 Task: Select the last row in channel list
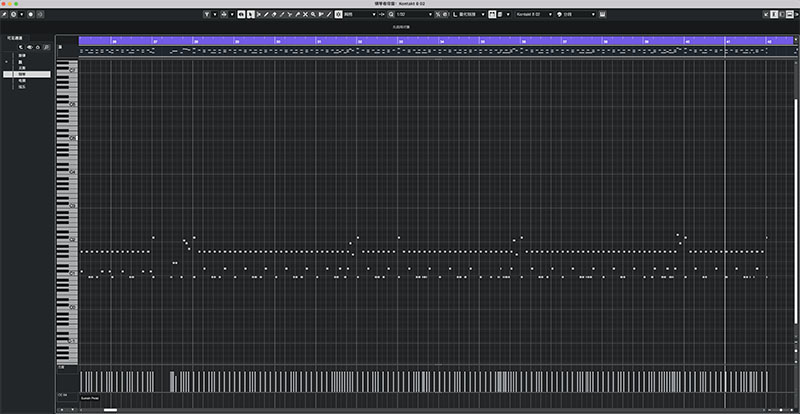(27, 87)
